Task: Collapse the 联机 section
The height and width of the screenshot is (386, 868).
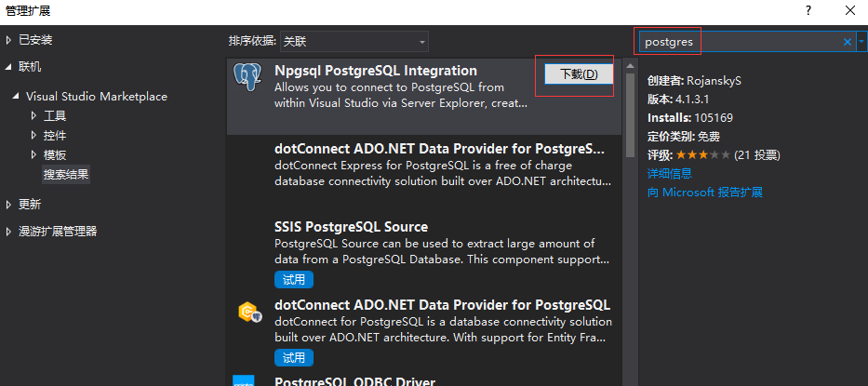Action: click(8, 67)
